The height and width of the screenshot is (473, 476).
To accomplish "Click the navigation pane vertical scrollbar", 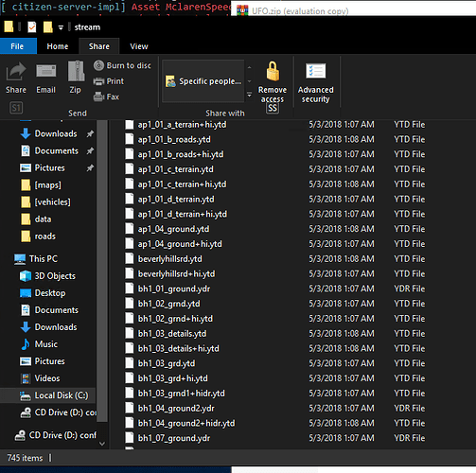I will coord(101,272).
